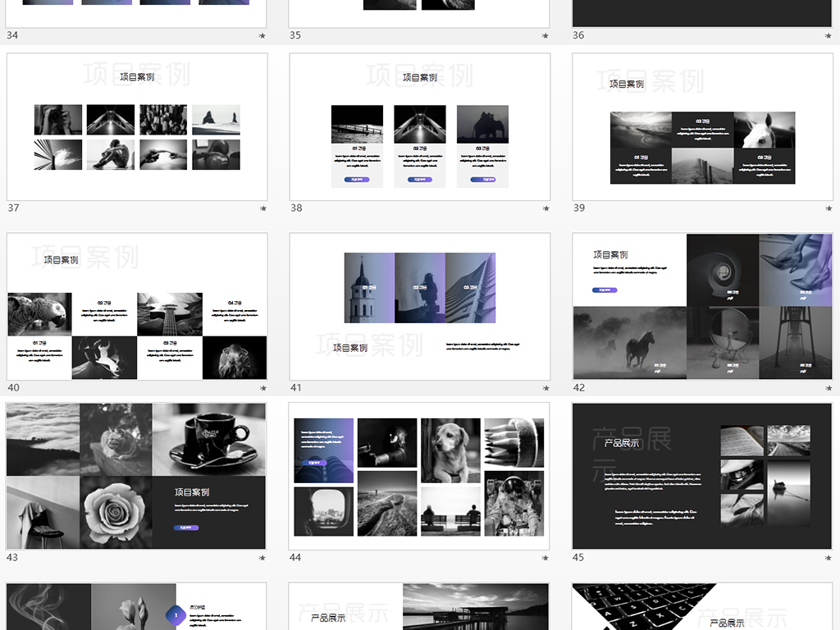Screen dimensions: 840x630
Task: Open slide 39 with the horse photo
Action: pyautogui.click(x=702, y=127)
